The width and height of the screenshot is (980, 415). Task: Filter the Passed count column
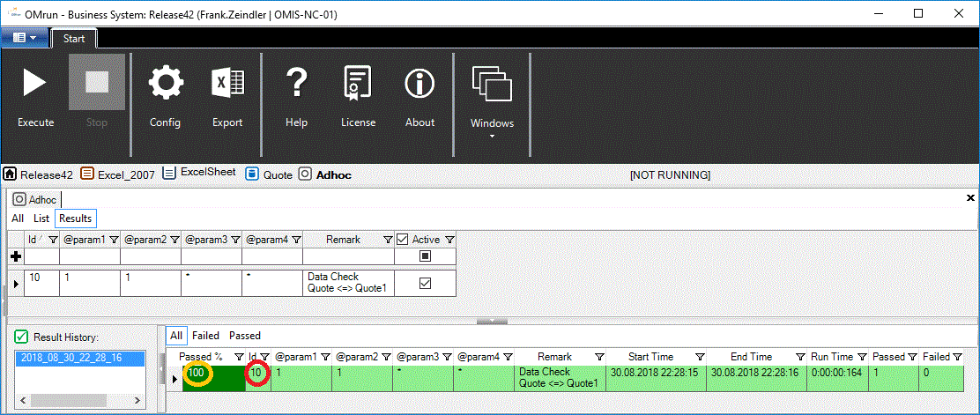point(912,357)
